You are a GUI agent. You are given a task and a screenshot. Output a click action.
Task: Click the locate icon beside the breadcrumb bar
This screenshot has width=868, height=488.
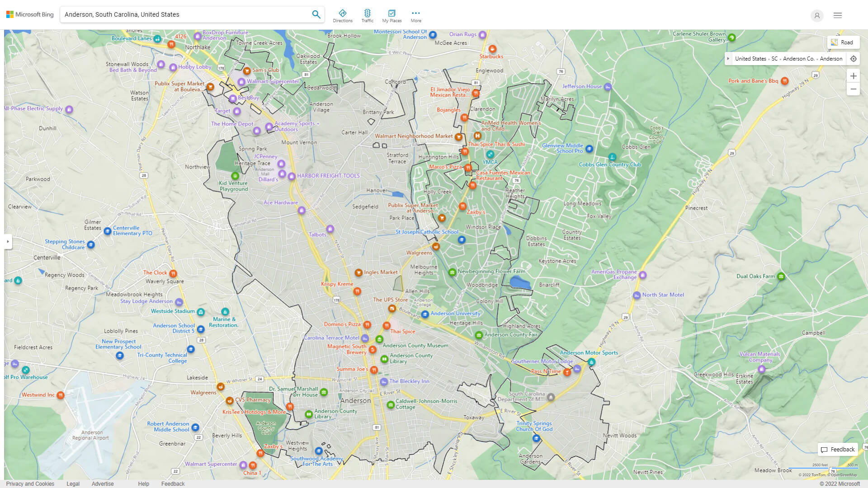pos(854,58)
